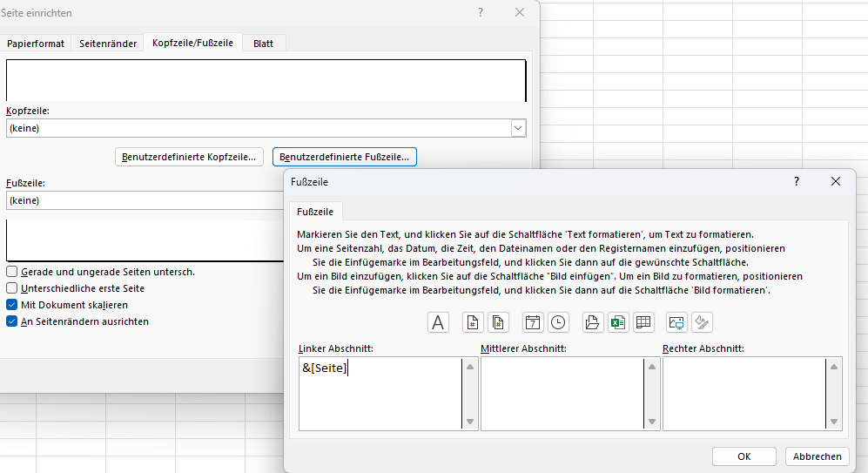Screen dimensions: 868x473
Task: Click down arrow of Rechter Abschnitt scrollbar
Action: [834, 422]
